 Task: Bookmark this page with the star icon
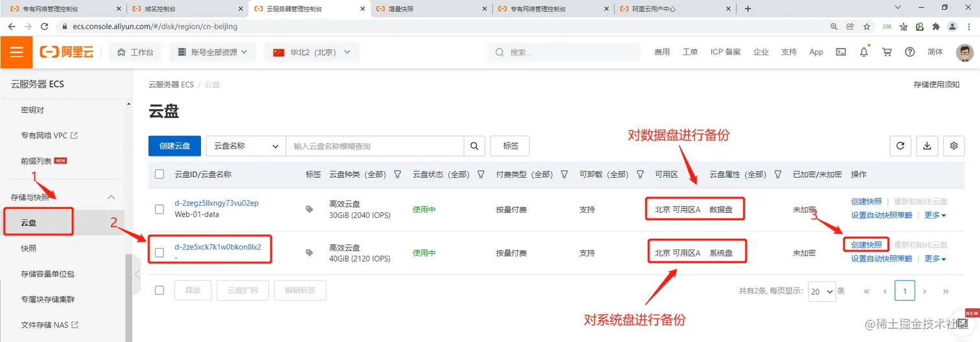pos(867,27)
